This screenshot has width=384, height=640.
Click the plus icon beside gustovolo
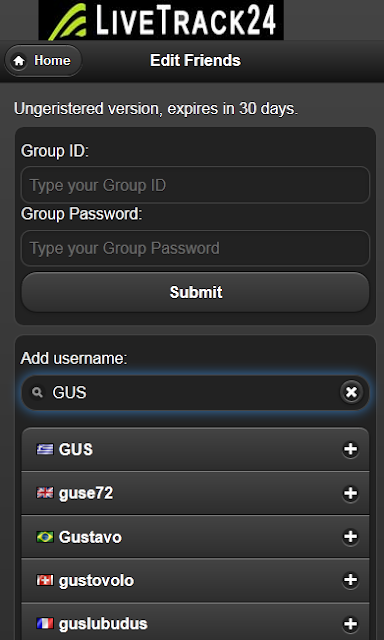tap(350, 580)
